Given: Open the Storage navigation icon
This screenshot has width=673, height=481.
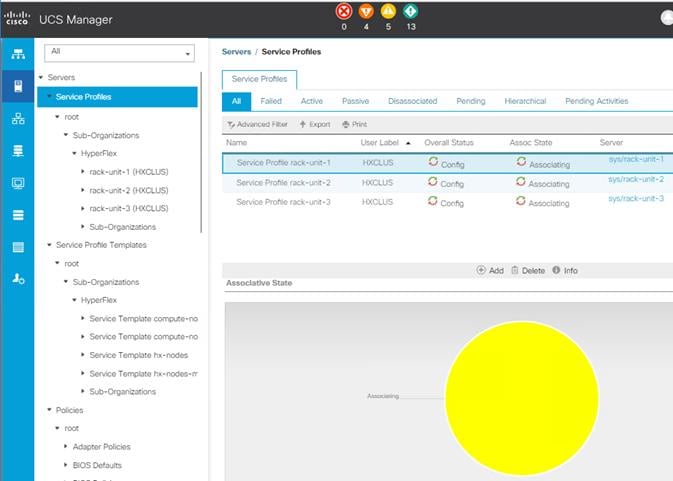Looking at the screenshot, I should click(18, 215).
